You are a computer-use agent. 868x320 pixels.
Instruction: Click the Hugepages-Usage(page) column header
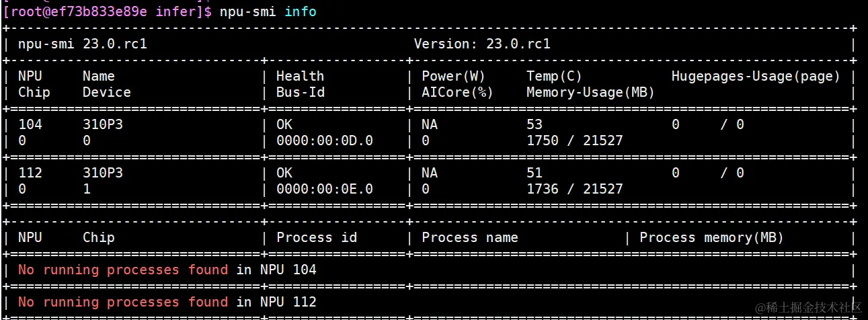point(756,76)
